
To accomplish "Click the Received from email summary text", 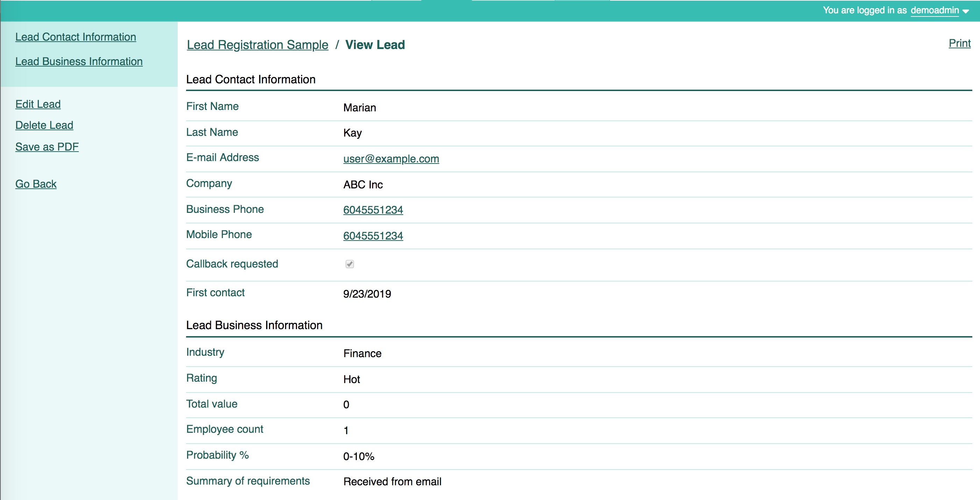I will [x=392, y=482].
